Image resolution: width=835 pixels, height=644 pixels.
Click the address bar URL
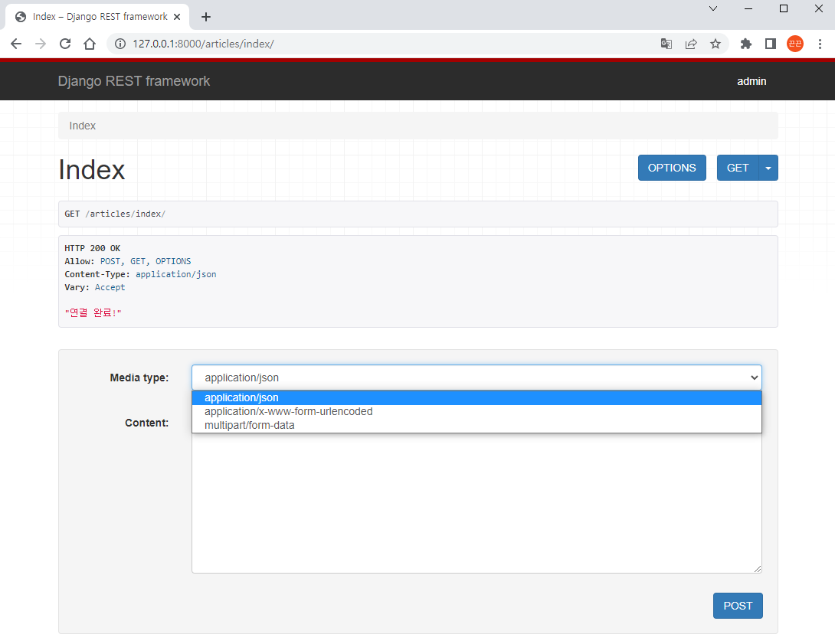204,44
